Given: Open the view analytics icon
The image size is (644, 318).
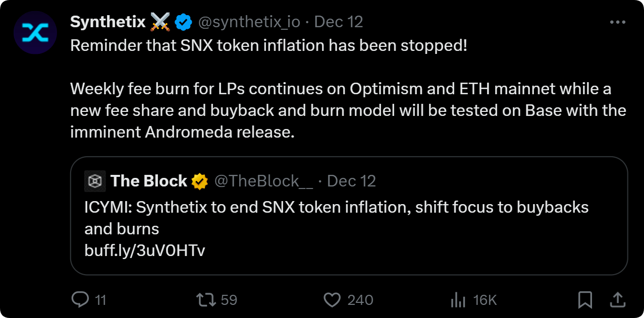Looking at the screenshot, I should click(x=458, y=300).
